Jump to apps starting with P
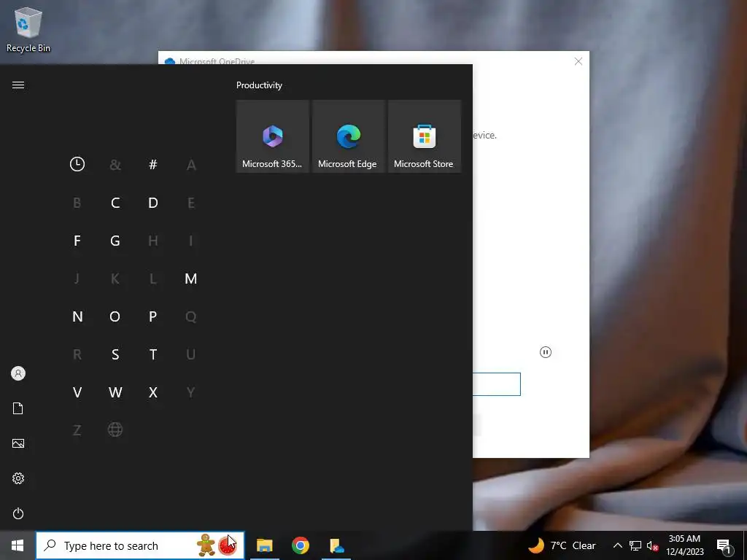The width and height of the screenshot is (747, 560). [x=153, y=316]
